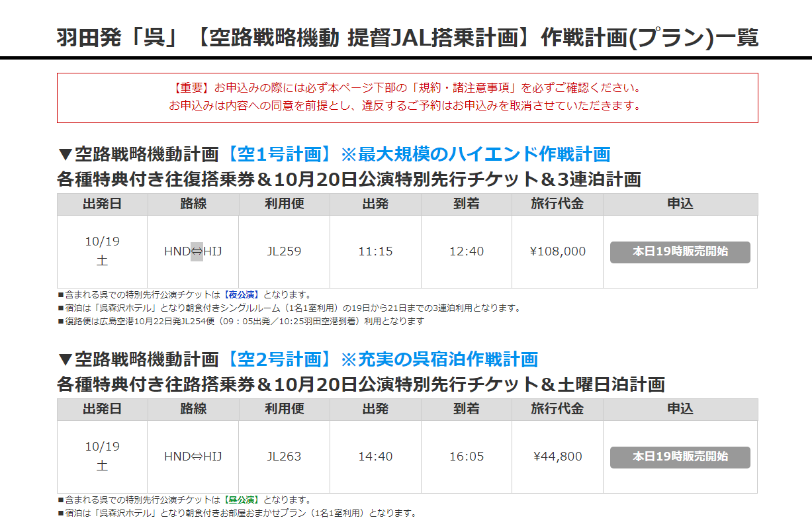Click the 本日19時販売開始 button for JL259
Screen dimensions: 812x532
tap(680, 252)
